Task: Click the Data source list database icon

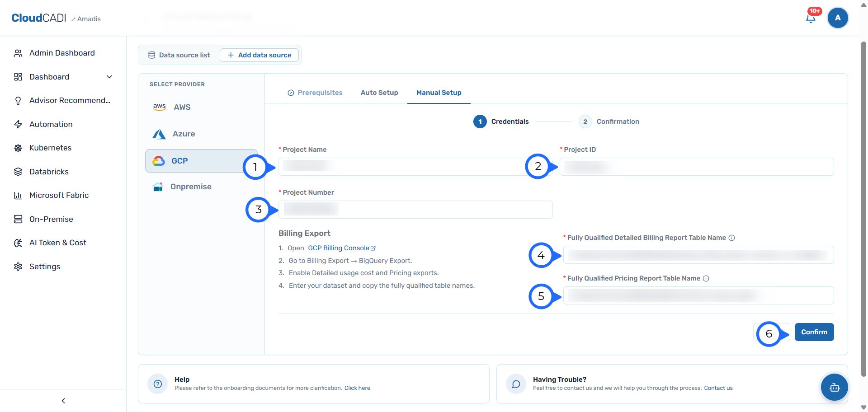Action: coord(152,55)
